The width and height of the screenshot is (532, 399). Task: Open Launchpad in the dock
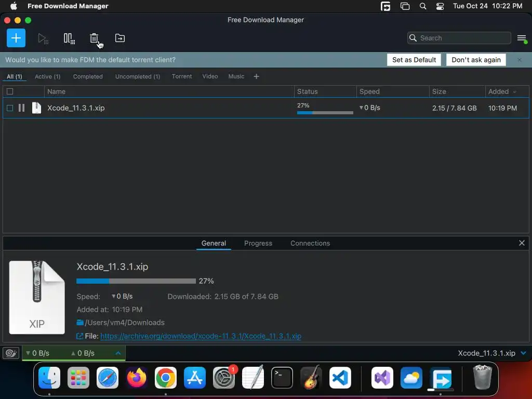coord(78,378)
